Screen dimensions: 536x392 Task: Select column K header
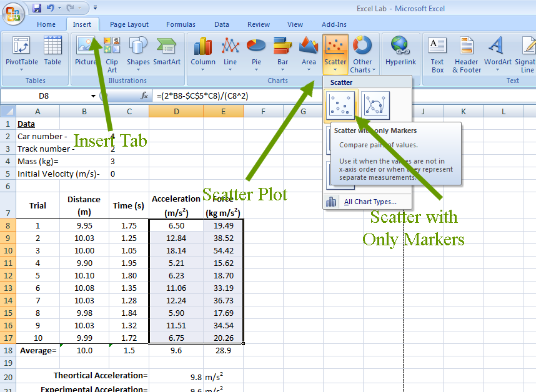(463, 111)
